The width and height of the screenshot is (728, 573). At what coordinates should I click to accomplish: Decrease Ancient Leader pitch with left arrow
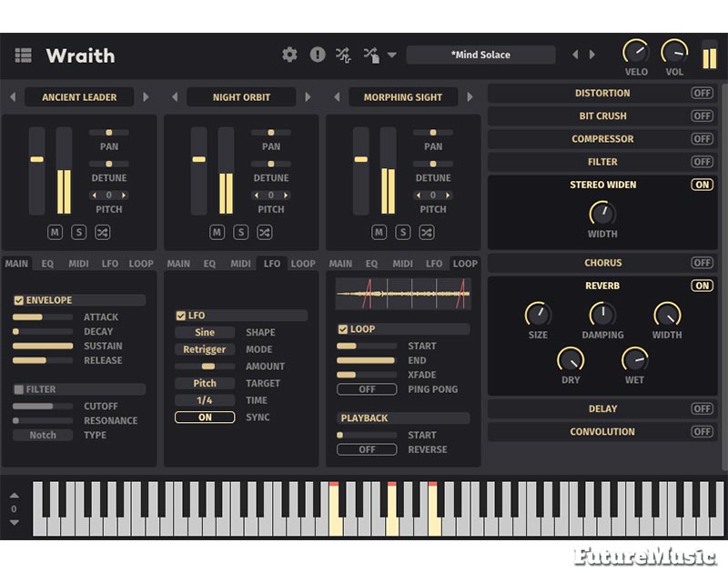point(95,196)
